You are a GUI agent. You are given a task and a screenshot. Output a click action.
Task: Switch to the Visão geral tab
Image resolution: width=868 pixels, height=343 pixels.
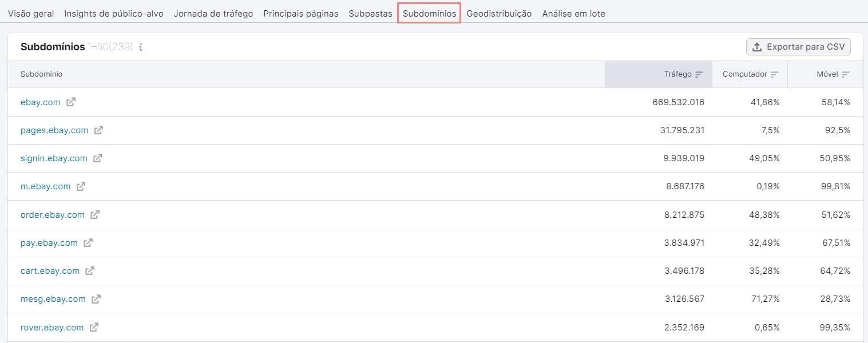(30, 13)
